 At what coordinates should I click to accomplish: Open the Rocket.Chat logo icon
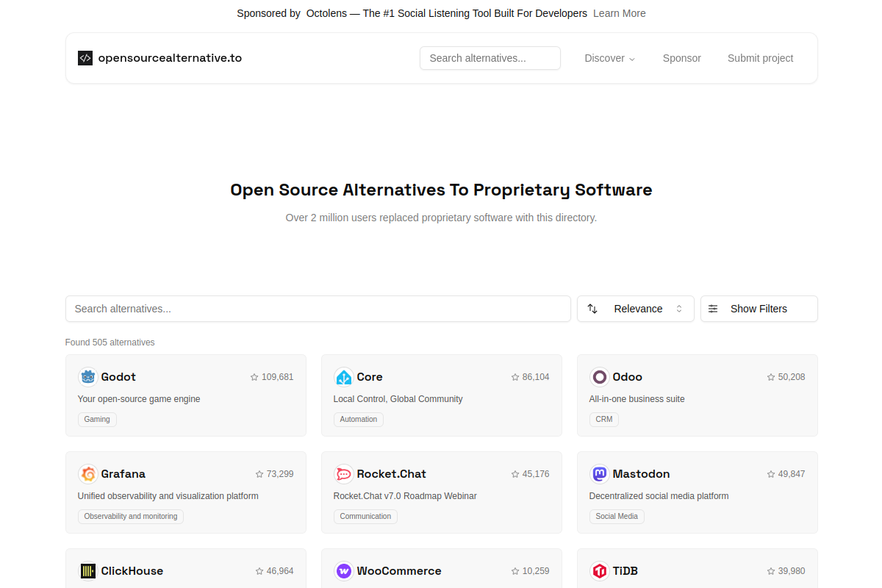pyautogui.click(x=343, y=474)
